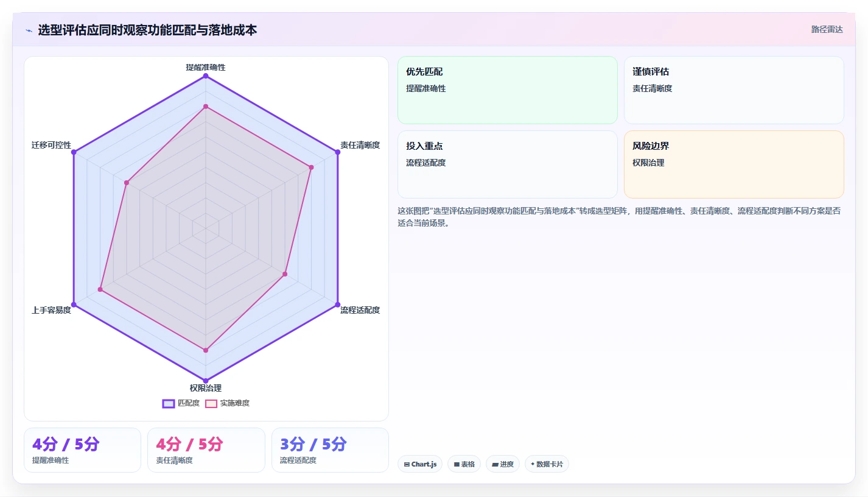Click the purple vertex at 流程适配度
The width and height of the screenshot is (868, 497).
point(337,304)
